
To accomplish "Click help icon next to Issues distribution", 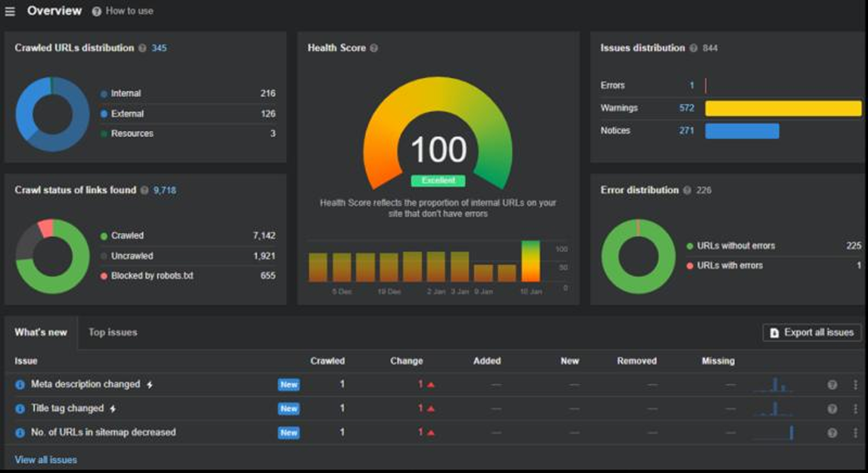I will pyautogui.click(x=693, y=48).
